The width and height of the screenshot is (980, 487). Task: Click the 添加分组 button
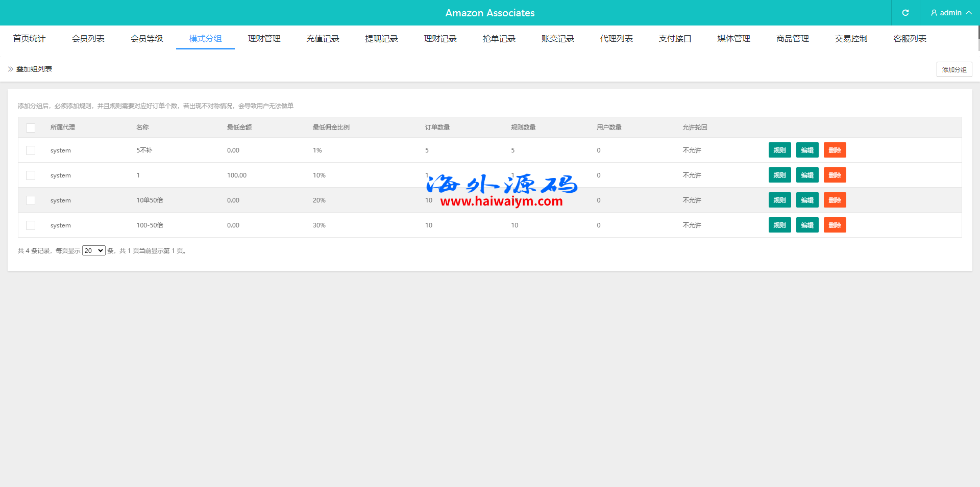[x=954, y=69]
